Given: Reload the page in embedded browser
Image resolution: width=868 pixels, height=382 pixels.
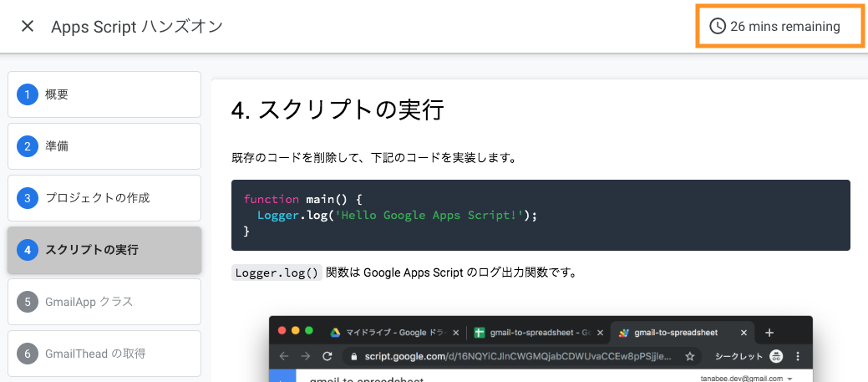Looking at the screenshot, I should click(x=327, y=357).
